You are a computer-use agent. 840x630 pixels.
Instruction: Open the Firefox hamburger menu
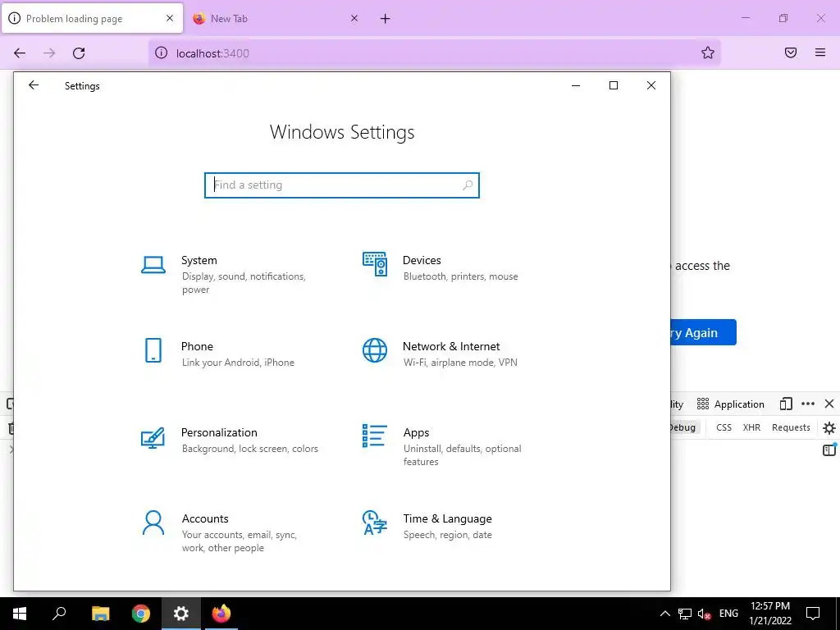pyautogui.click(x=820, y=52)
